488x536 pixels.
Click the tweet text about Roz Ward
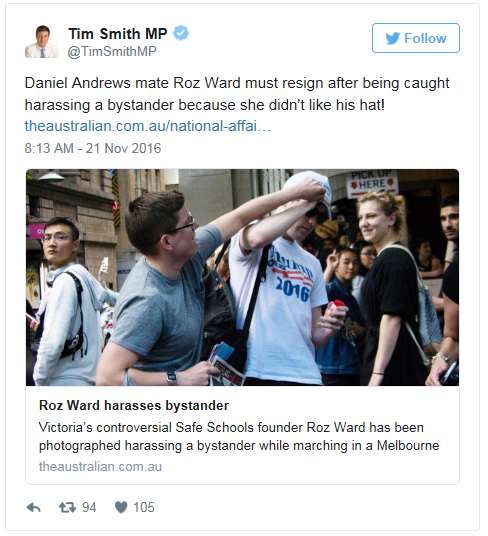tap(237, 94)
